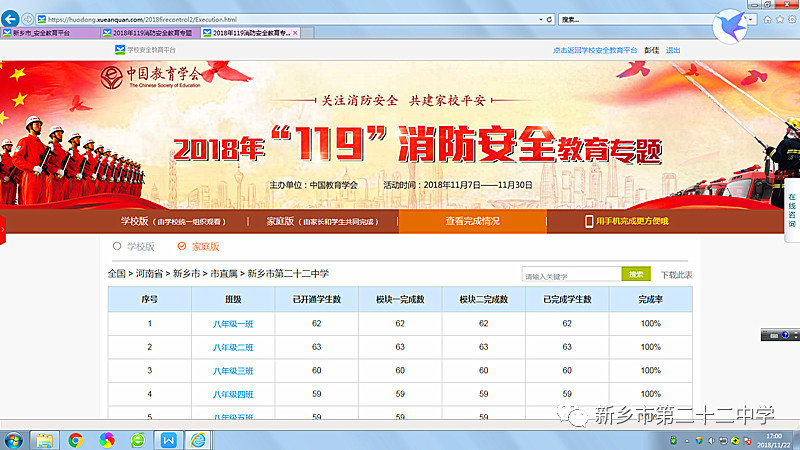Click the 学校安全教育平台 logo
The height and width of the screenshot is (450, 800).
click(x=145, y=50)
